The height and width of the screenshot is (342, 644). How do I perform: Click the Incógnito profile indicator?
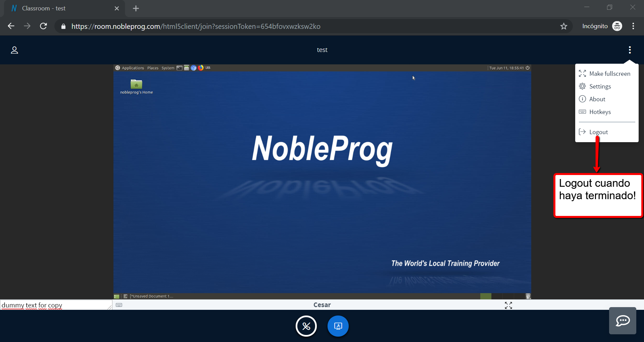(602, 26)
